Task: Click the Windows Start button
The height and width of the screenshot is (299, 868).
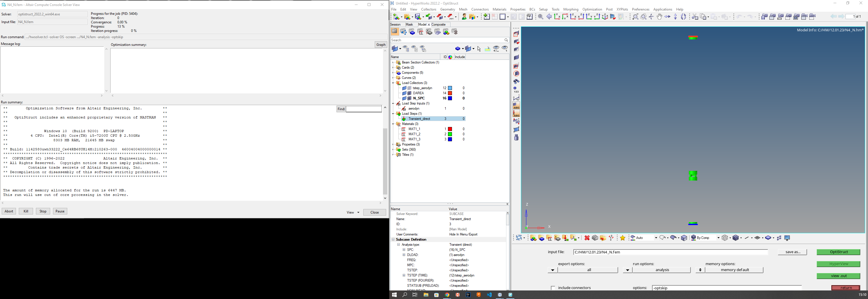Action: 394,295
